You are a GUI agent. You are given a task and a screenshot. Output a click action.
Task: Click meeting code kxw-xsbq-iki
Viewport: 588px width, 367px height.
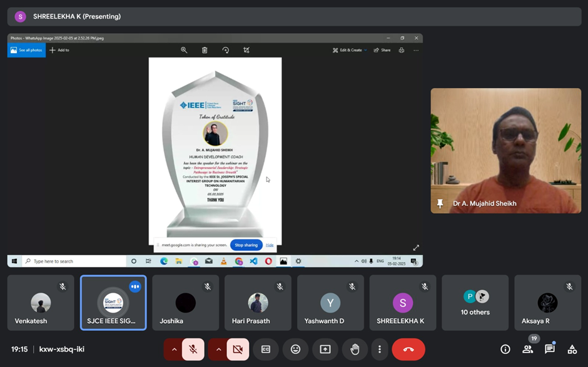(x=62, y=349)
